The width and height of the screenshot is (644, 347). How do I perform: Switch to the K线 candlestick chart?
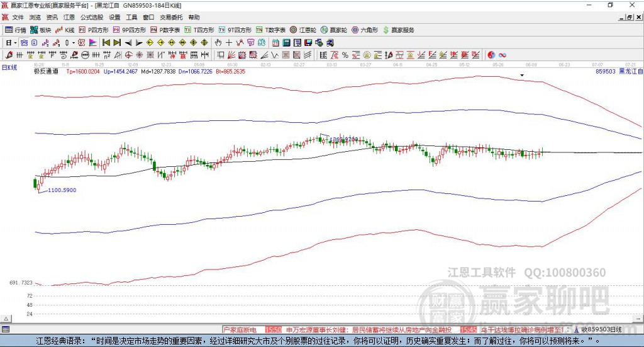[x=65, y=30]
